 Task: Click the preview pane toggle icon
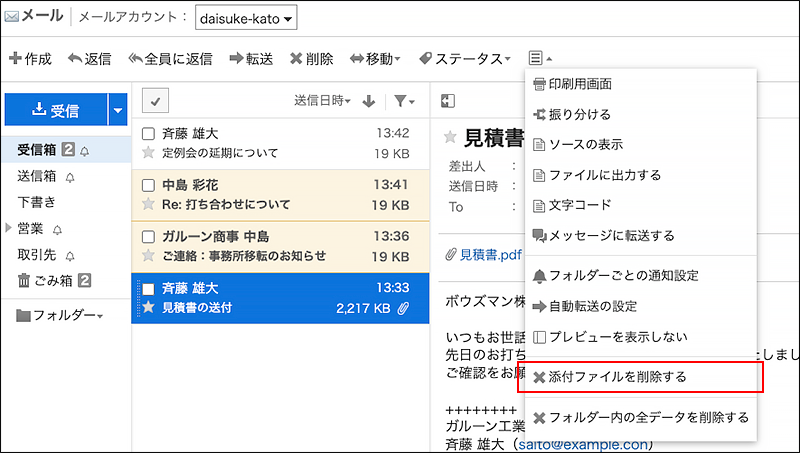point(448,101)
